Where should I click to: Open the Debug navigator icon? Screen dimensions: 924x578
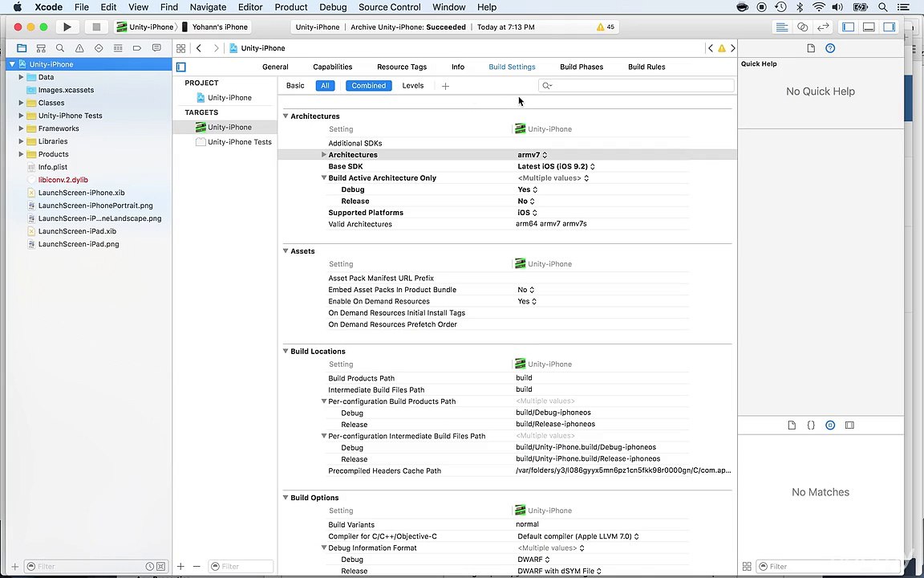pos(118,48)
